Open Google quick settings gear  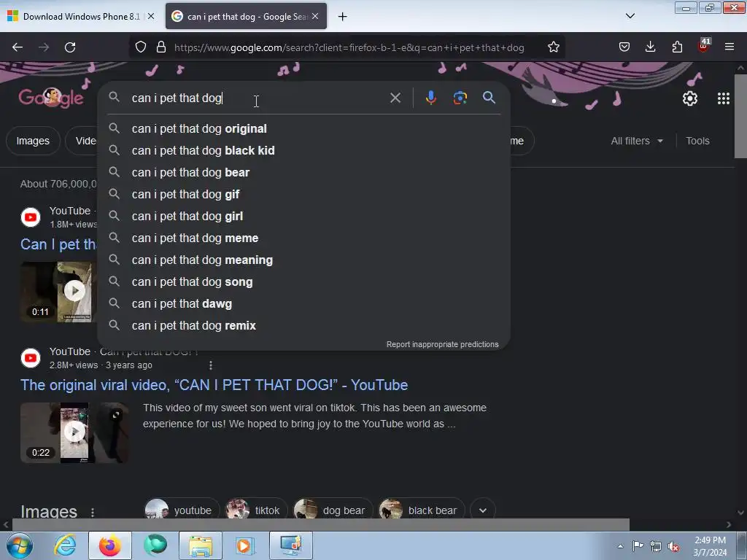tap(690, 98)
